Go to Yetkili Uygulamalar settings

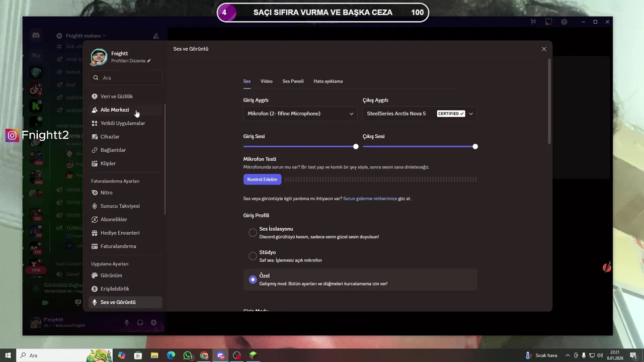[x=125, y=123]
